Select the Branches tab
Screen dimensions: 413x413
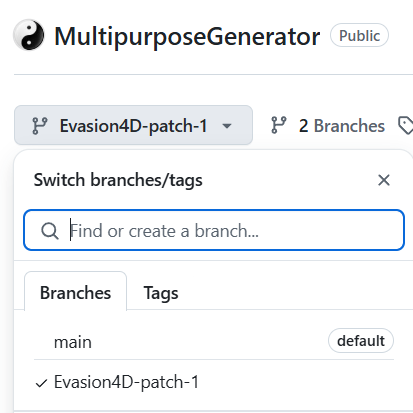(75, 292)
